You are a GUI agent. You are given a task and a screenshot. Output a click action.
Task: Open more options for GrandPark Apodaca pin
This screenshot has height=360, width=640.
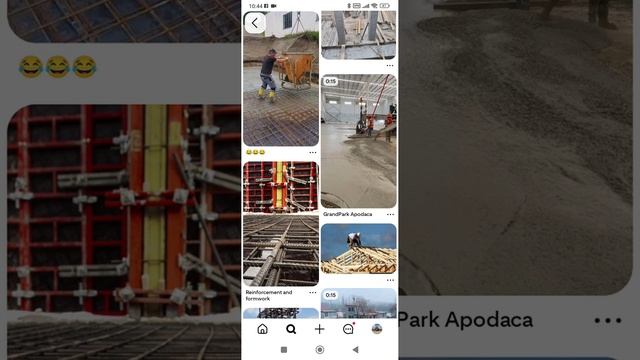coord(390,214)
